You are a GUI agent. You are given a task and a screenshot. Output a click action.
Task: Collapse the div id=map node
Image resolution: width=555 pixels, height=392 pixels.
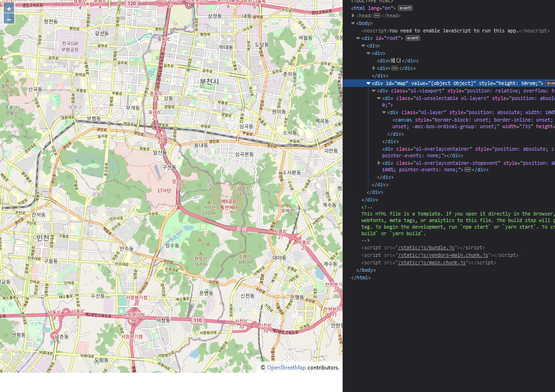pyautogui.click(x=368, y=84)
